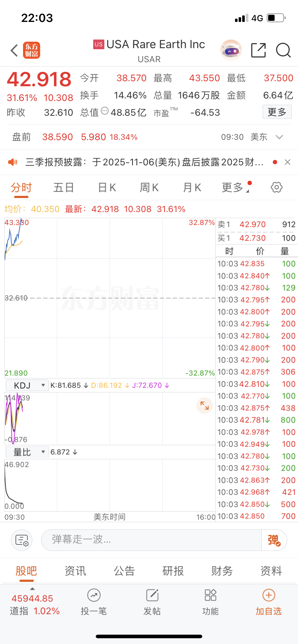Tap the 换手 14.46% value
The height and width of the screenshot is (644, 298).
[130, 95]
